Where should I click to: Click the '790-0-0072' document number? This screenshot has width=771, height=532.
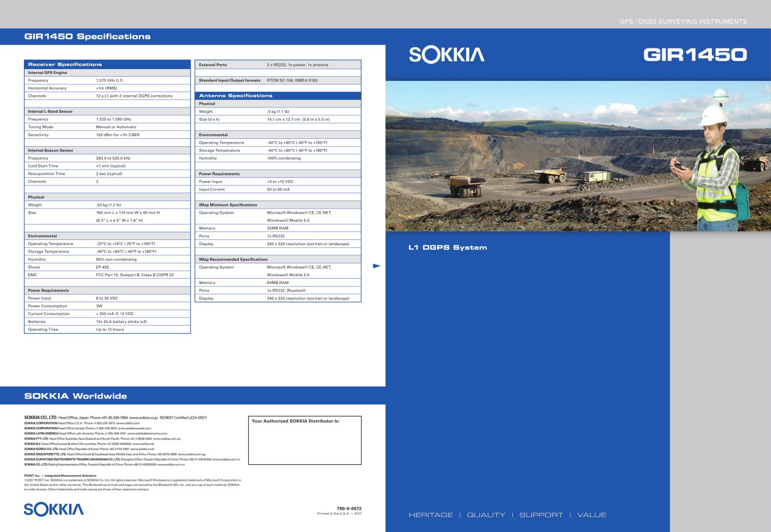click(x=349, y=509)
